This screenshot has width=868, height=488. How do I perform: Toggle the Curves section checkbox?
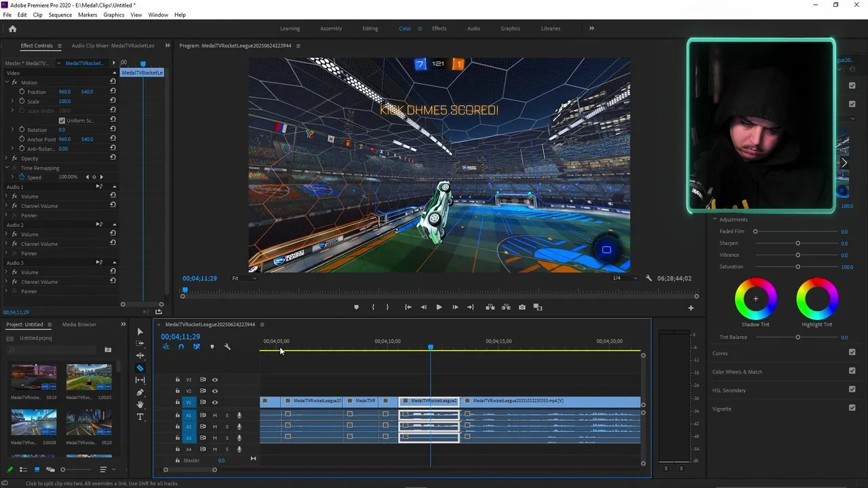[x=852, y=352]
